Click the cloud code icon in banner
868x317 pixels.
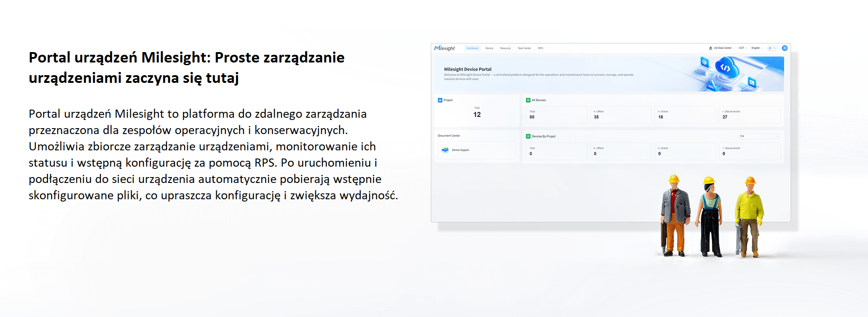(x=725, y=68)
